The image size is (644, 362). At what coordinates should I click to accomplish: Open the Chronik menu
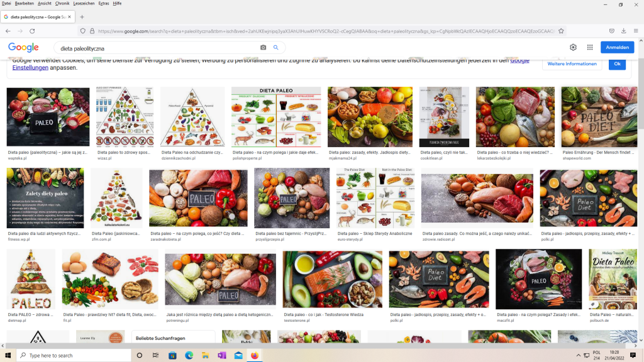(x=62, y=3)
